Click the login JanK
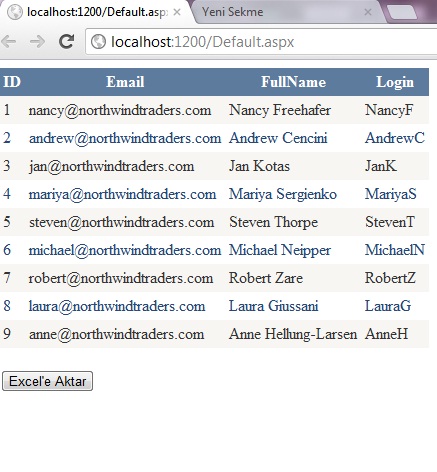 381,166
